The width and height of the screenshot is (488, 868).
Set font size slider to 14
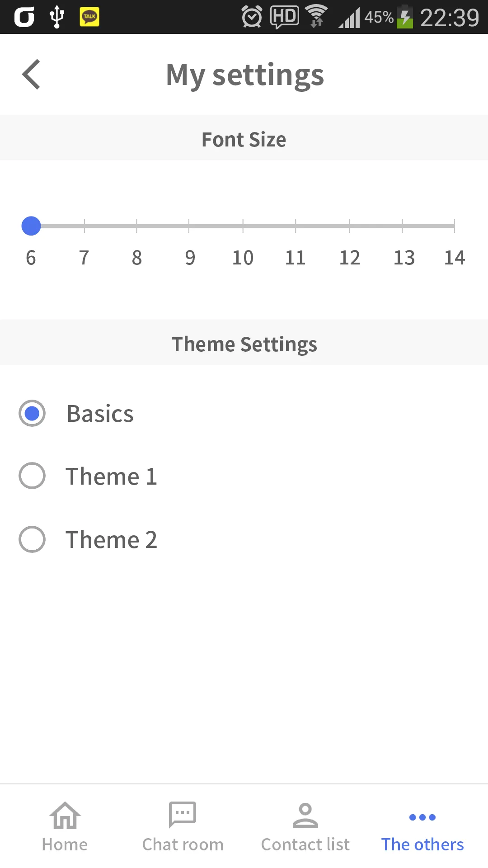pos(454,226)
